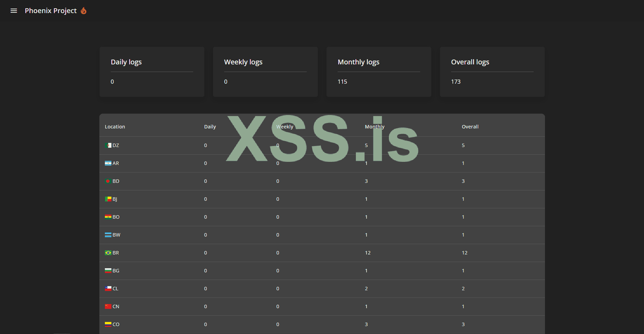Click the Overall value 2 for CL
644x334 pixels.
[x=463, y=289]
